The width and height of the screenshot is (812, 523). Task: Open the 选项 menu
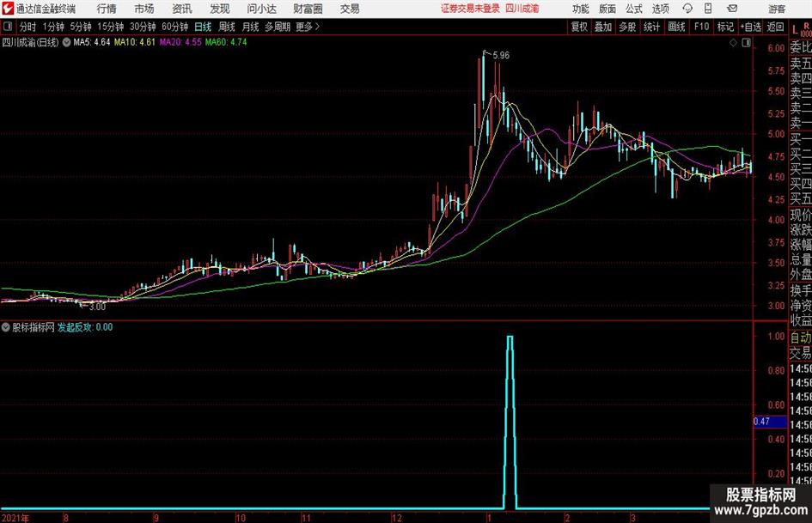[660, 9]
